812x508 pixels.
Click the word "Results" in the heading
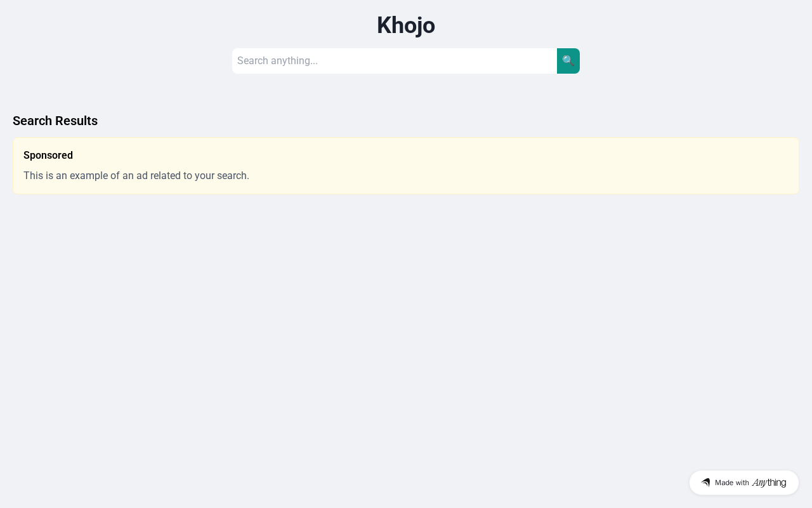tap(76, 121)
